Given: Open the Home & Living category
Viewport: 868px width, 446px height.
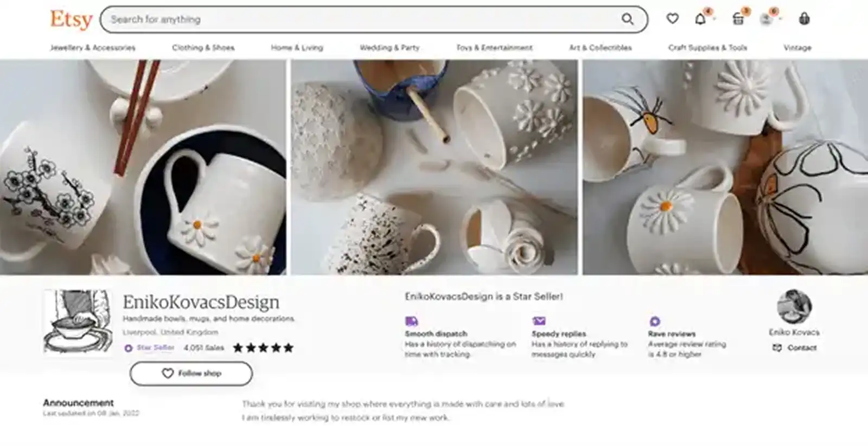Looking at the screenshot, I should [x=296, y=48].
